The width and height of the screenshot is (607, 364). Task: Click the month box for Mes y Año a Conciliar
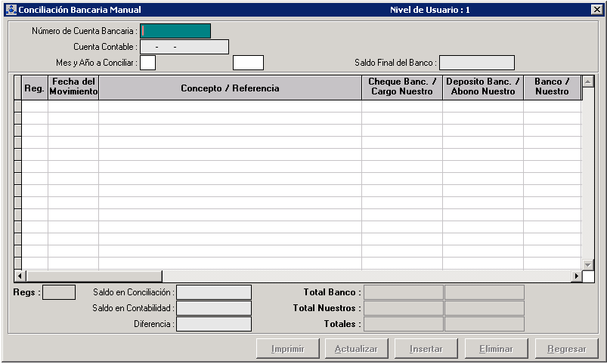(x=148, y=63)
